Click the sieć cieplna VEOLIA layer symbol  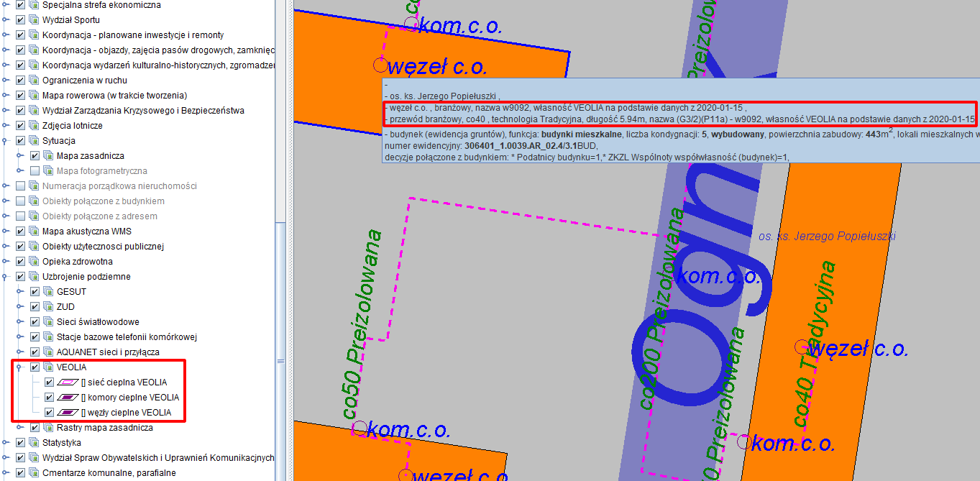click(68, 382)
